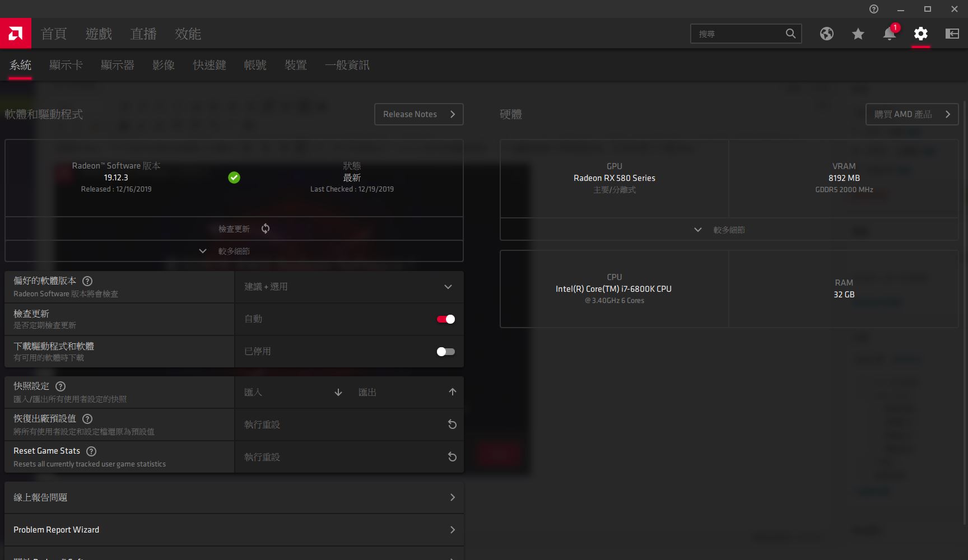Open the favorites star icon

tap(858, 34)
